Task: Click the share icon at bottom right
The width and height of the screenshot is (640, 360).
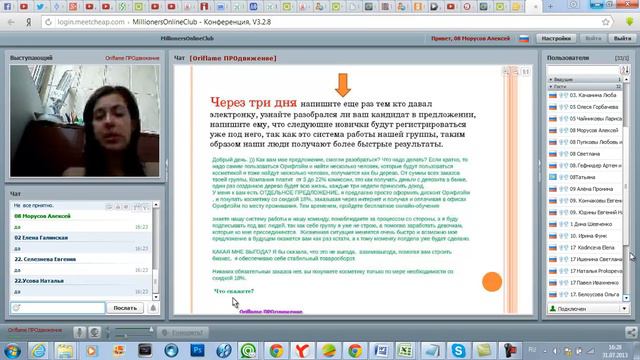Action: click(x=631, y=332)
